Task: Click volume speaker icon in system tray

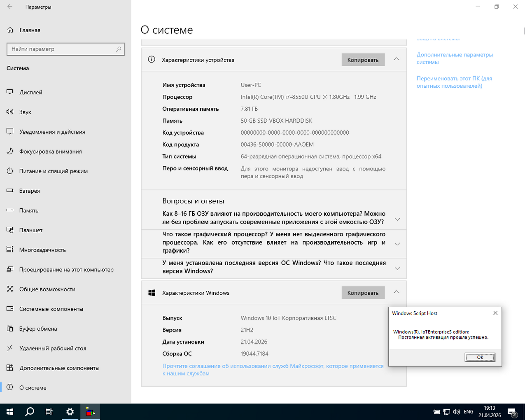Action: point(456,412)
